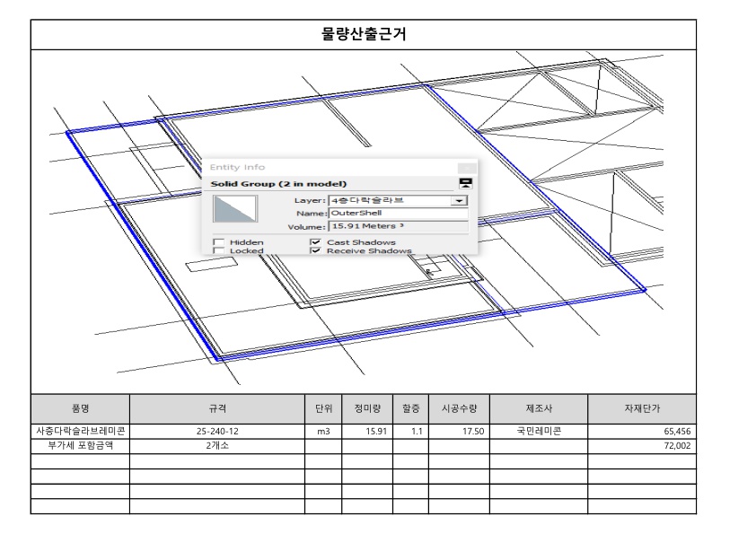Uncheck Cast Shadows option

316,242
